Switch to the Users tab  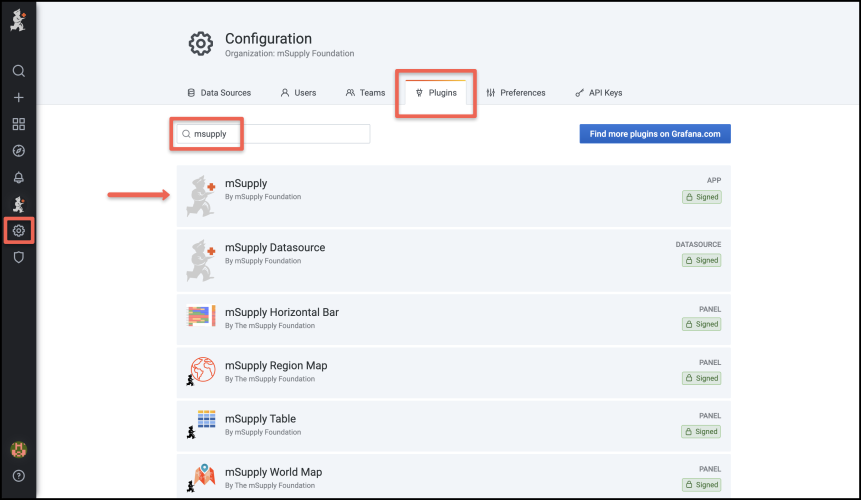298,93
